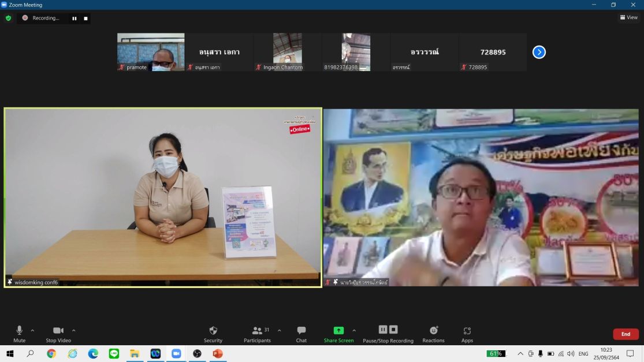The image size is (644, 362).
Task: Select pramote participant thumbnail
Action: [x=151, y=52]
